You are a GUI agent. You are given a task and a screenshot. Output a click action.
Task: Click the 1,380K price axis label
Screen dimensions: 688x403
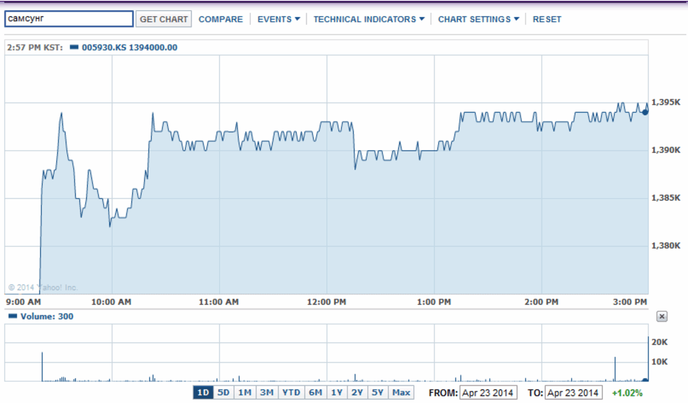point(666,246)
